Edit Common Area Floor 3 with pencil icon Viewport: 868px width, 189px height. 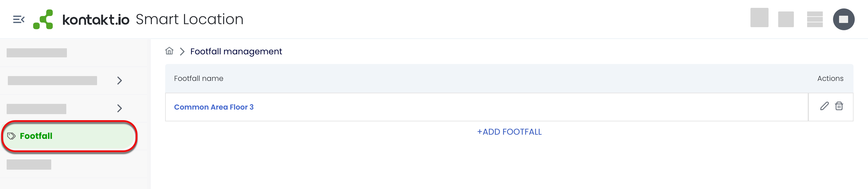824,106
